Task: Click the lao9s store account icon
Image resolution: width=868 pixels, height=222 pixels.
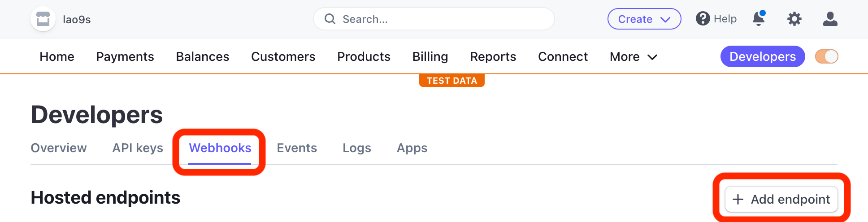Action: point(43,19)
